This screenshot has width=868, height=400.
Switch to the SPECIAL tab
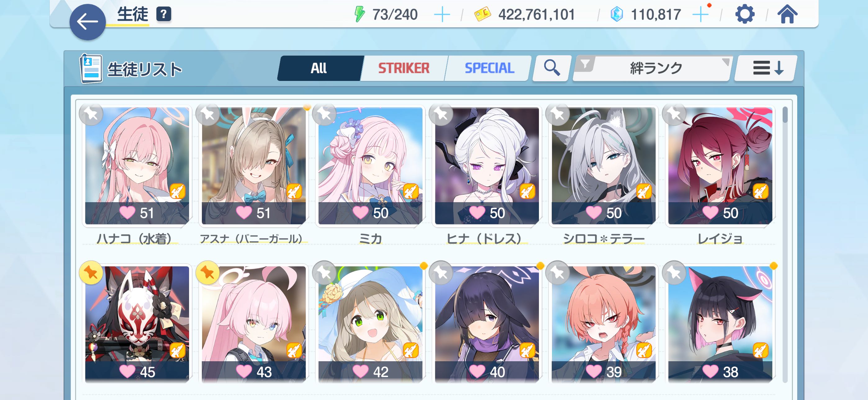pos(489,68)
